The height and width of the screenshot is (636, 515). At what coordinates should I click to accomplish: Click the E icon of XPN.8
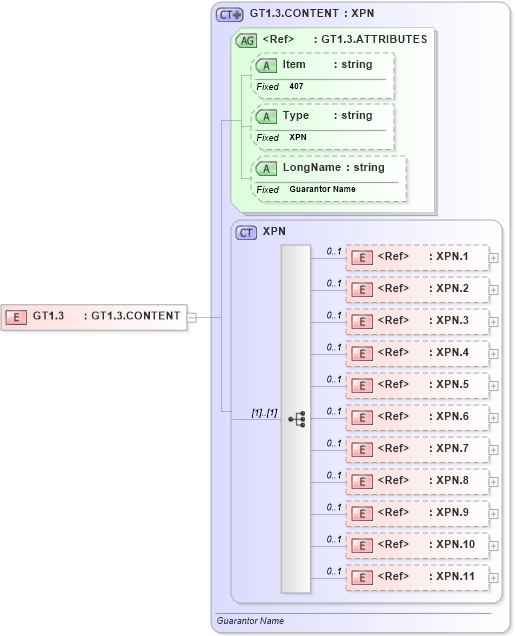pos(362,481)
